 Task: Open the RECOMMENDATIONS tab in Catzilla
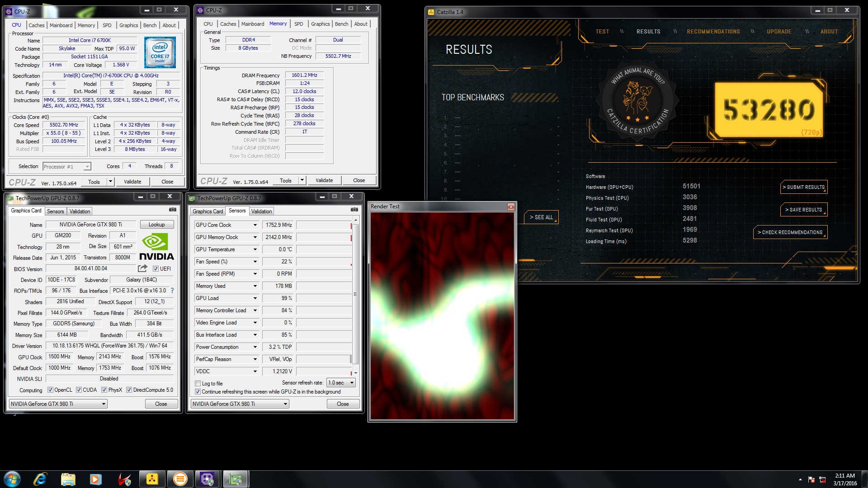point(713,32)
